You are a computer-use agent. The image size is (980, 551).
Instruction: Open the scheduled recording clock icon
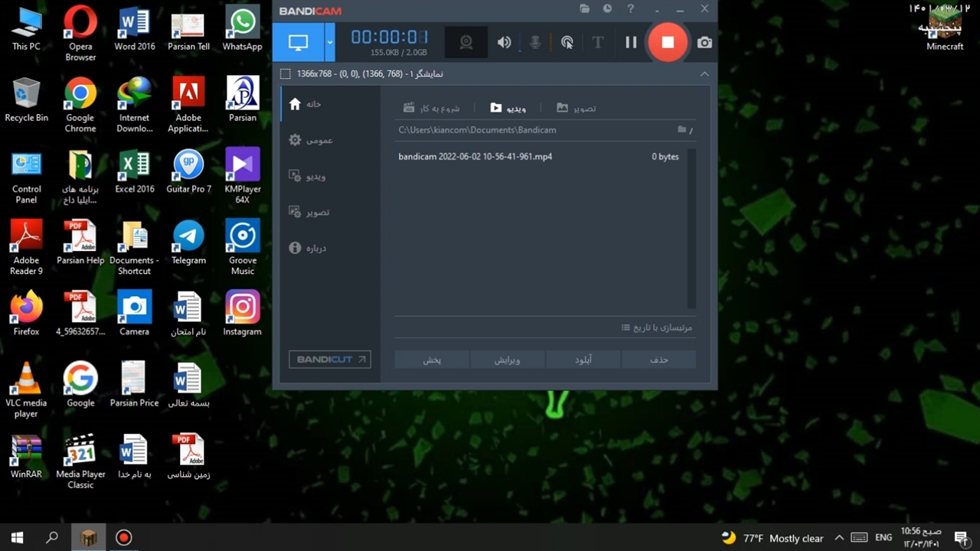point(607,9)
